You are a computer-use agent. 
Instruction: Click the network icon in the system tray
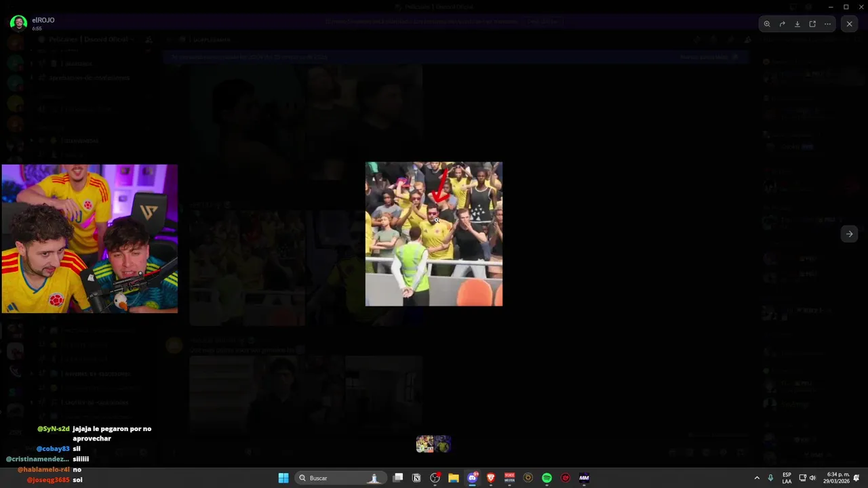pos(803,478)
